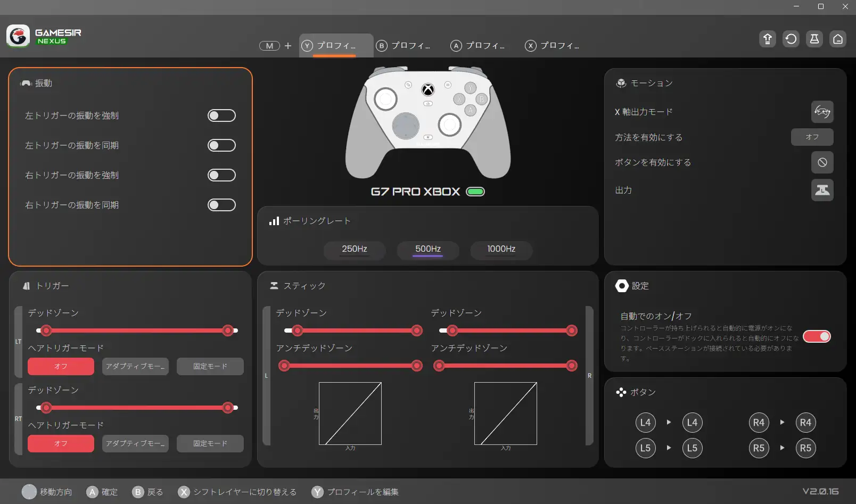Click the left stick response curve graph
Viewport: 856px width, 504px height.
point(350,414)
